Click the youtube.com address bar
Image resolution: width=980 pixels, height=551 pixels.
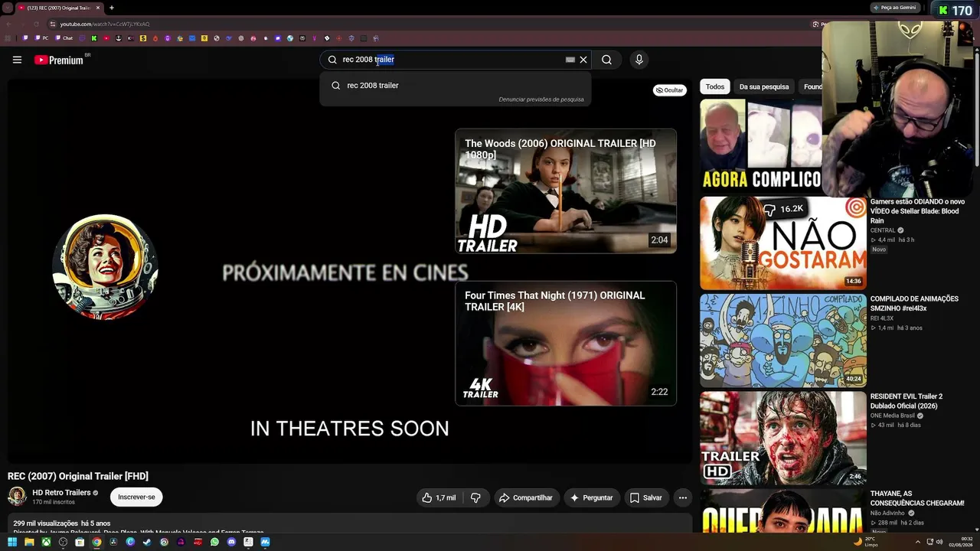[429, 24]
